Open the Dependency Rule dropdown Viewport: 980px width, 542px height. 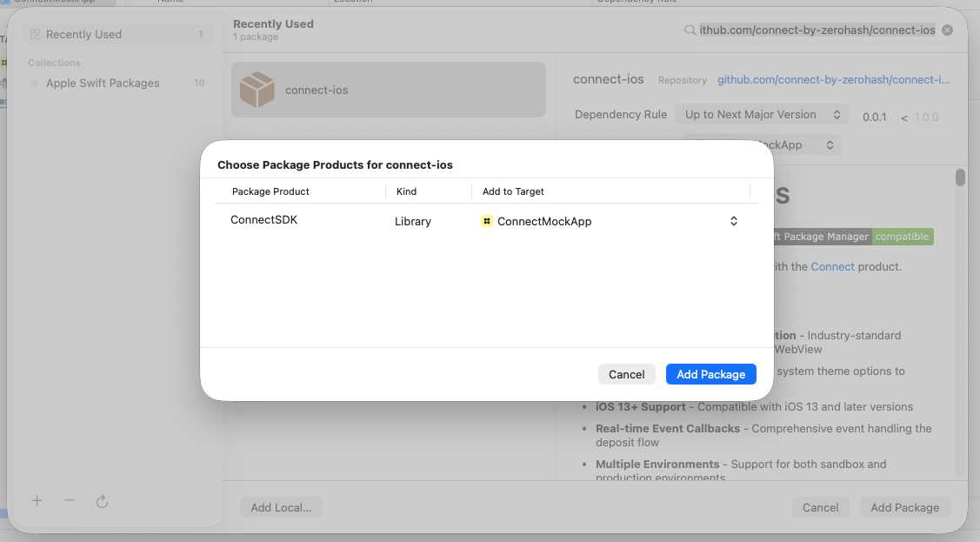[x=761, y=114]
